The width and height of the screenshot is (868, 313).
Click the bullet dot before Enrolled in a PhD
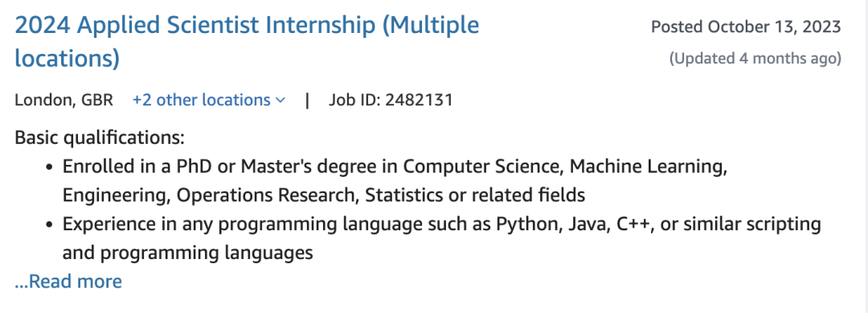coord(50,167)
